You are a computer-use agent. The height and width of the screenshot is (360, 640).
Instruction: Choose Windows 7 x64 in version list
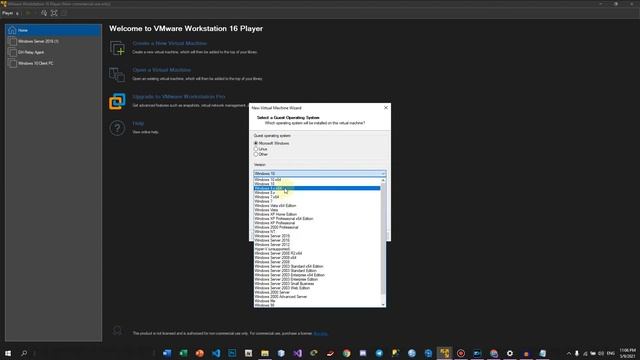pos(317,197)
